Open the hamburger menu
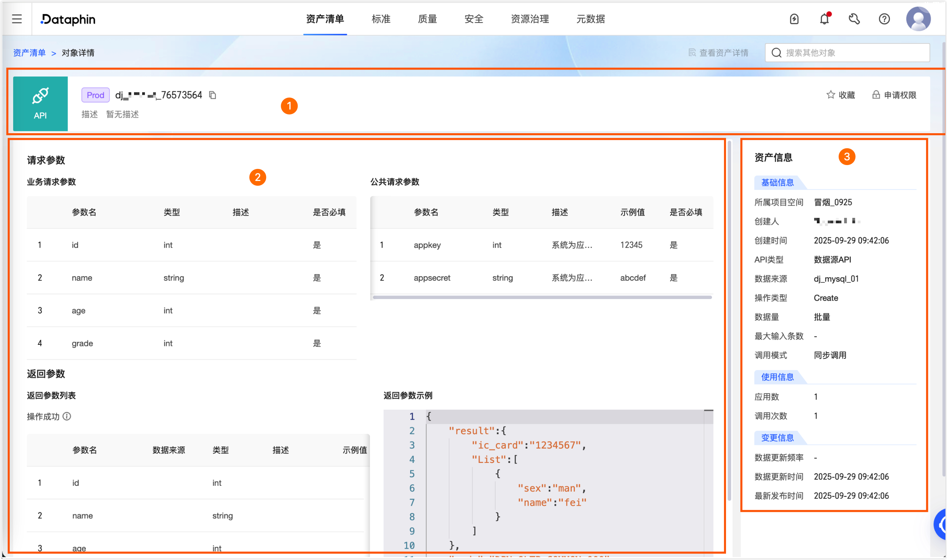The image size is (947, 560). 17,19
